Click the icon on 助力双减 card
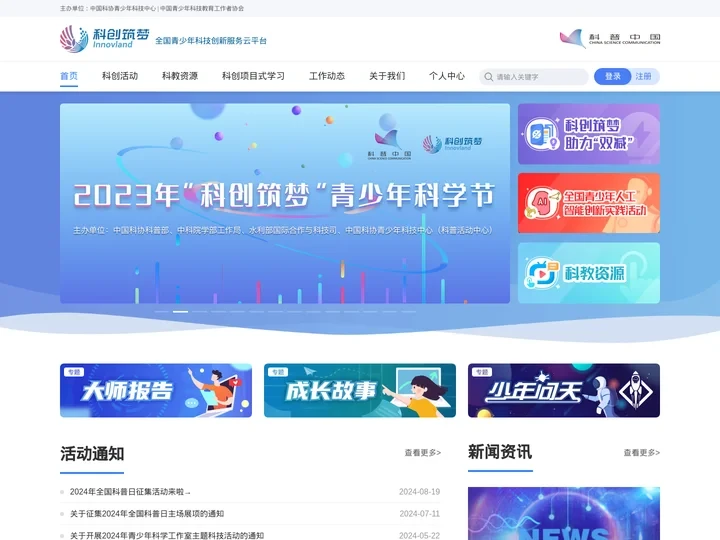The height and width of the screenshot is (540, 720). tap(542, 134)
